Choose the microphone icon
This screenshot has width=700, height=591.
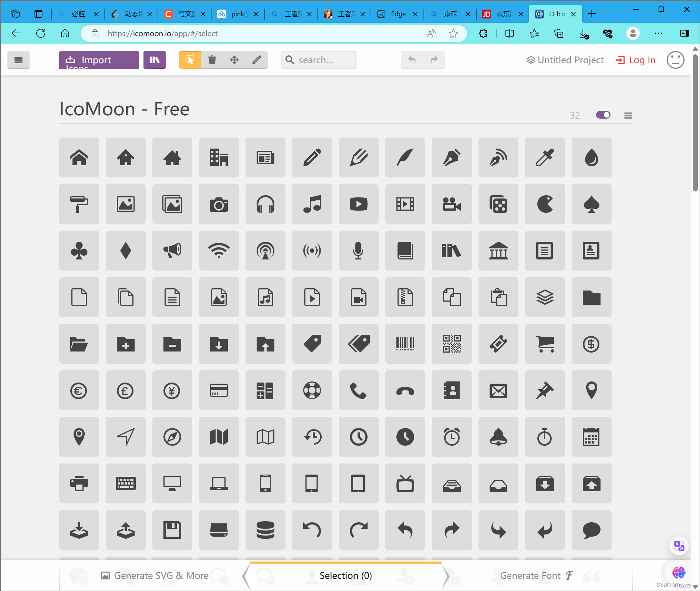359,251
